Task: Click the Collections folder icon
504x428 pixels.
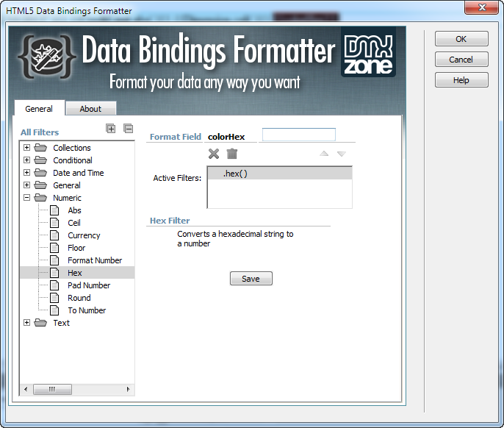Action: tap(40, 148)
